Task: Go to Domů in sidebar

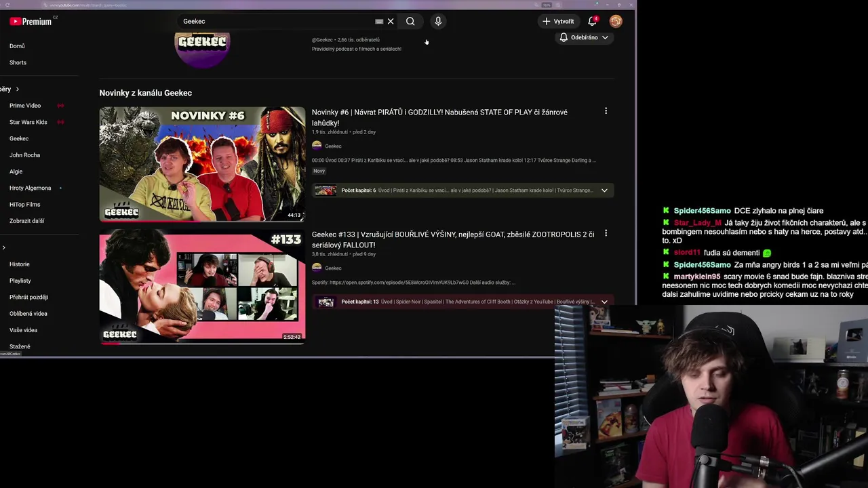Action: 17,46
